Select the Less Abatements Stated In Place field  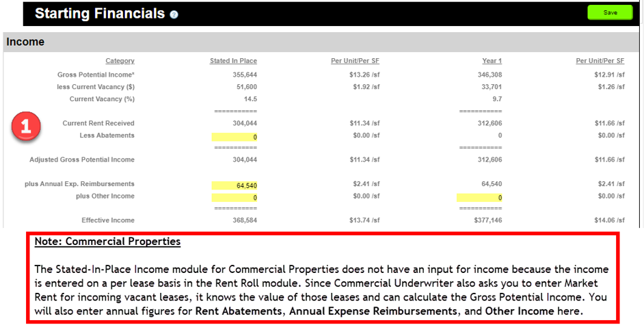[x=234, y=137]
